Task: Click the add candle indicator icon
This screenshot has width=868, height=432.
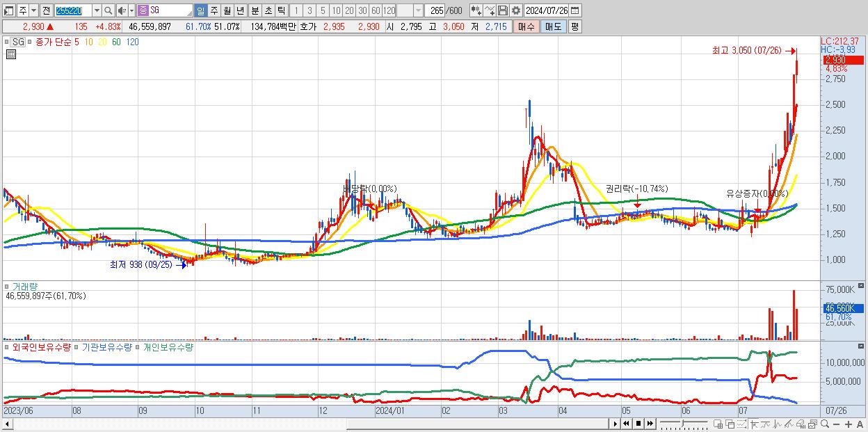Action: [x=476, y=10]
